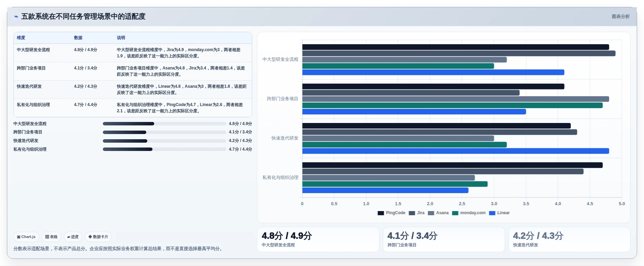
Task: Click the PingCode bar in 中大型研发全流程 group
Action: click(456, 47)
